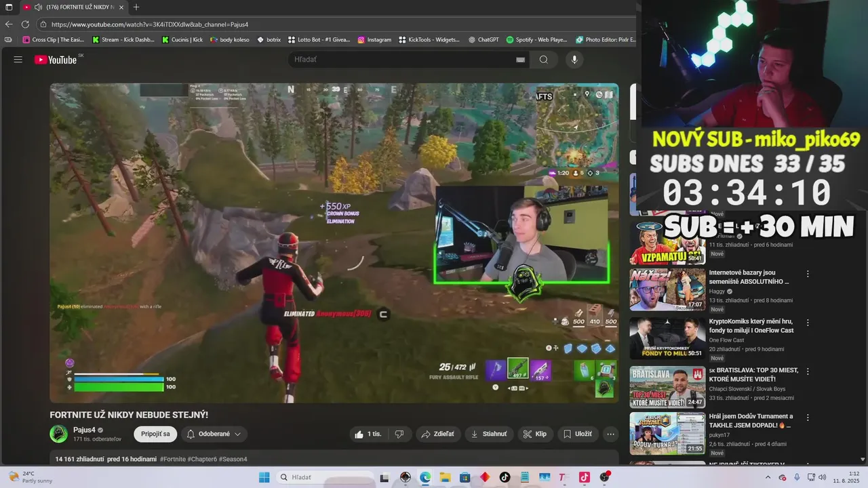Open body koleso bookmark
This screenshot has height=488, width=868.
229,40
